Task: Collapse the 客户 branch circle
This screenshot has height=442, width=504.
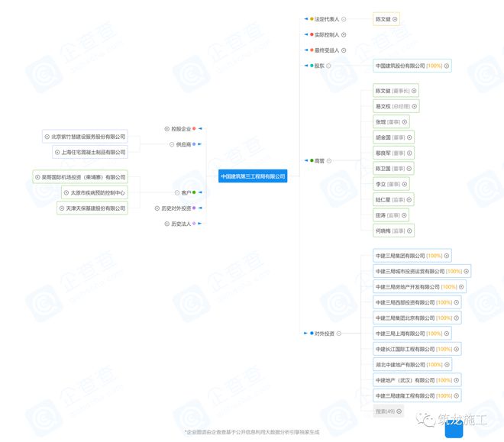Action: coord(177,192)
